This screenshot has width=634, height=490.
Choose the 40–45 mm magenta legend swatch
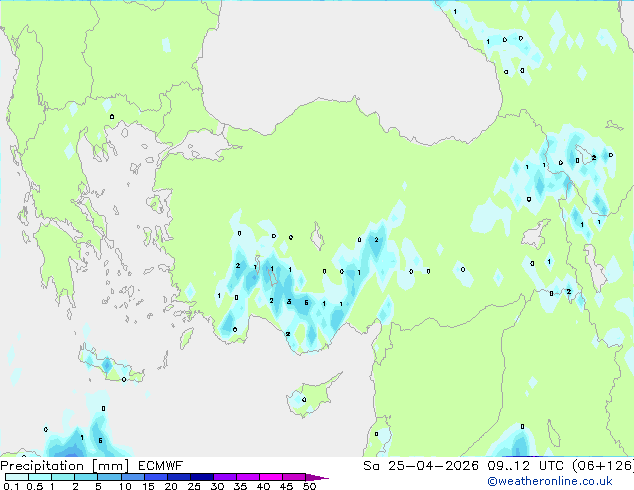point(271,477)
